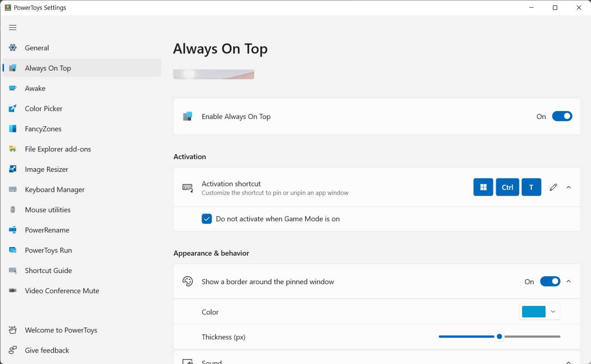Open Mouse utilities settings page
The image size is (591, 364).
[x=82, y=210]
